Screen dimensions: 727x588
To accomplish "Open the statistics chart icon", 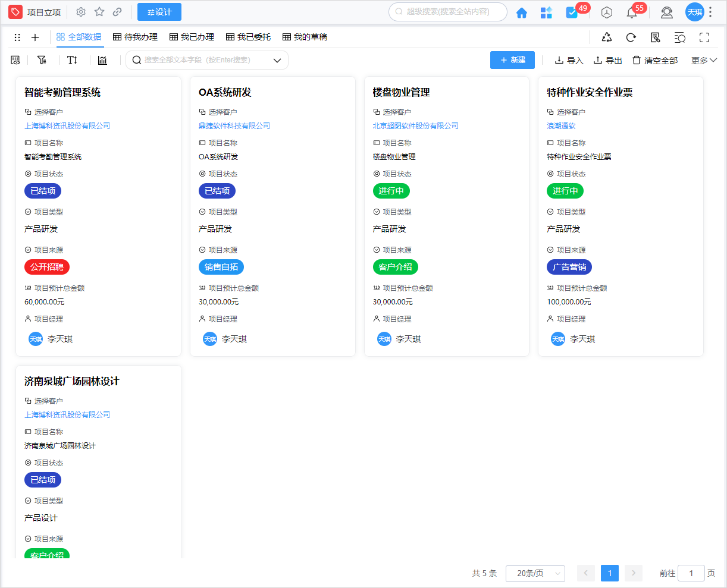I will [x=102, y=59].
